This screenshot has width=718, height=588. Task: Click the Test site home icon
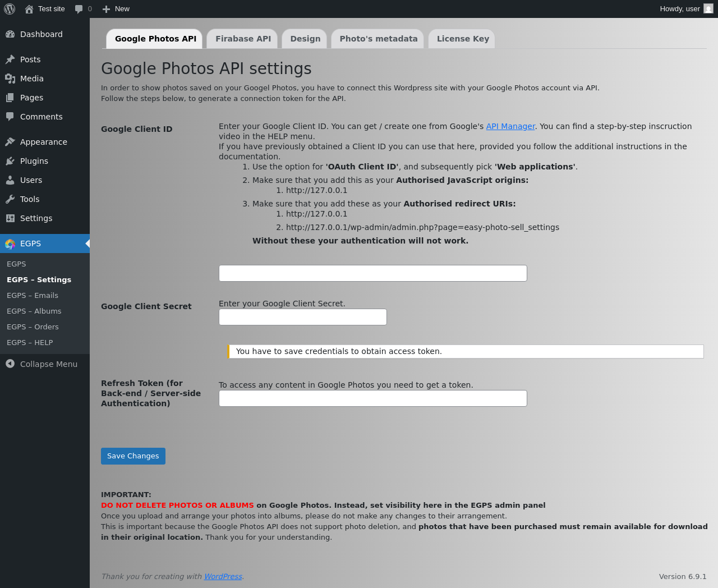29,9
